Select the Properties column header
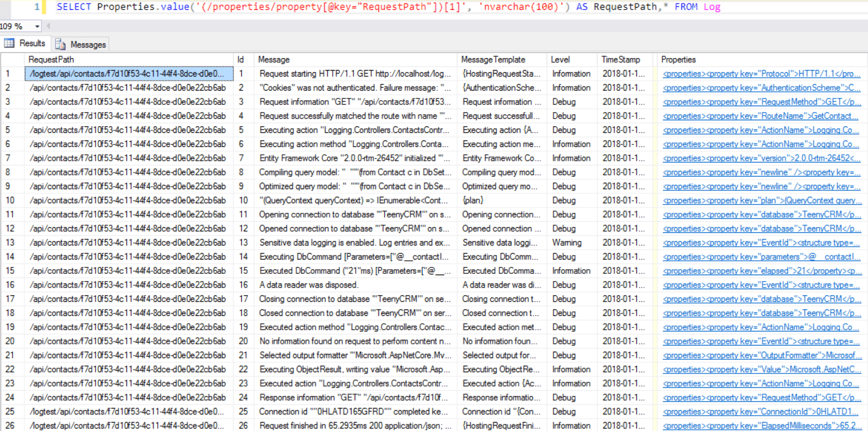868x431 pixels. pyautogui.click(x=761, y=59)
